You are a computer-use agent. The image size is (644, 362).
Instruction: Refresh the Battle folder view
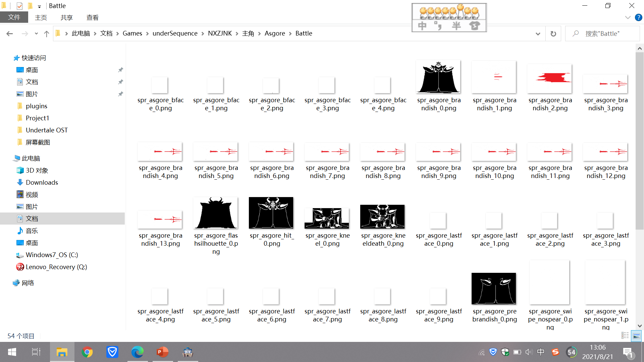(x=553, y=34)
